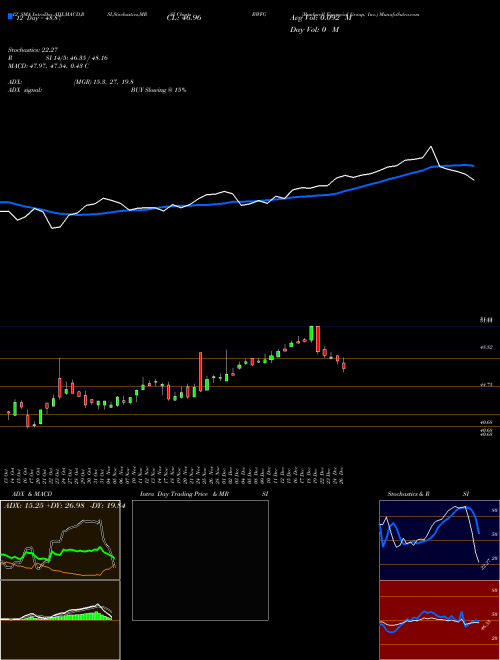Screen dimensions: 500x660
Task: Click the 'MACD: 47.97, 47.54, 0.43 C' line
Action: 49,66
